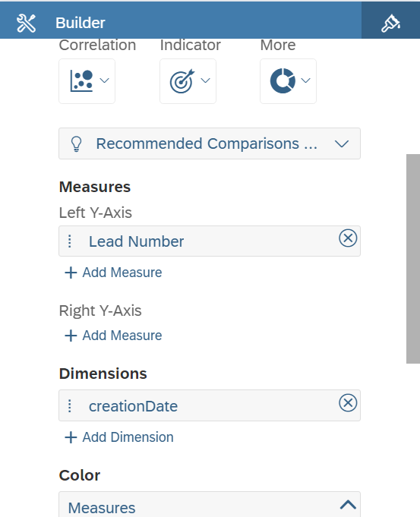The height and width of the screenshot is (517, 420).
Task: Click Add Dimension link
Action: point(118,437)
